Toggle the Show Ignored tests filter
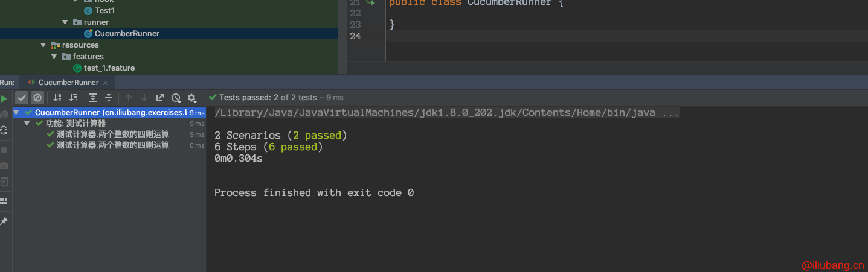 click(x=37, y=98)
